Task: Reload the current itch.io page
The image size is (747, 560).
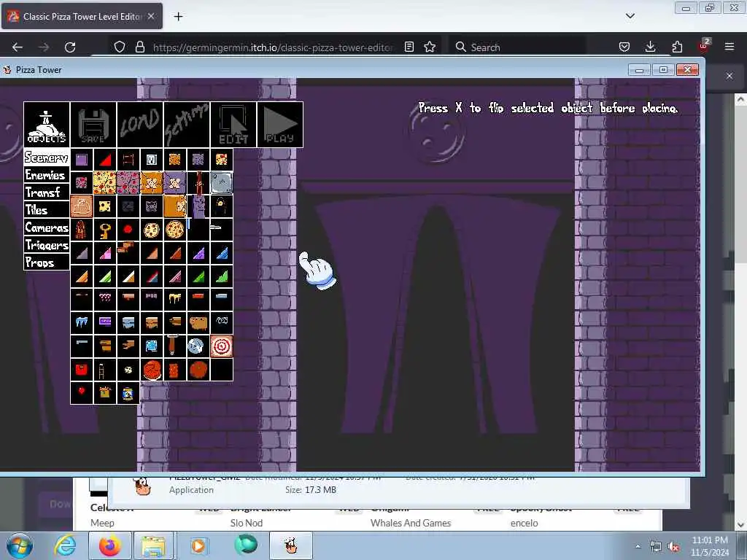Action: coord(70,47)
